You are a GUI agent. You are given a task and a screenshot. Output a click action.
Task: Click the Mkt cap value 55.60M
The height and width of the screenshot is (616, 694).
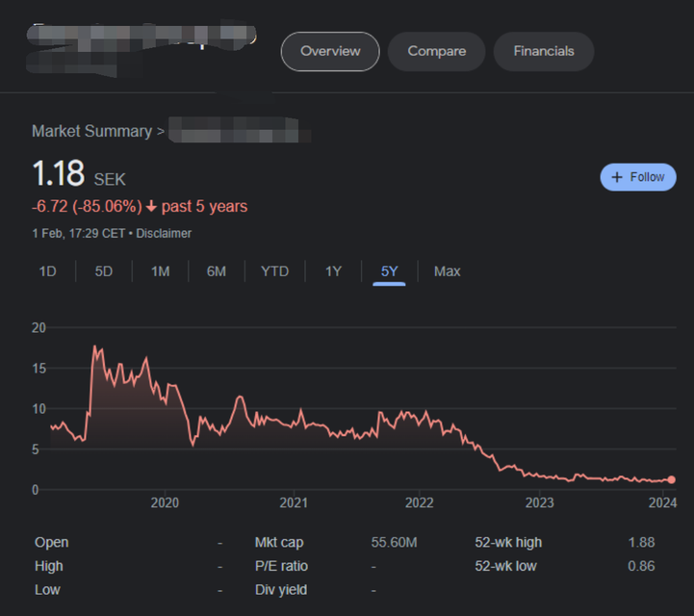394,543
